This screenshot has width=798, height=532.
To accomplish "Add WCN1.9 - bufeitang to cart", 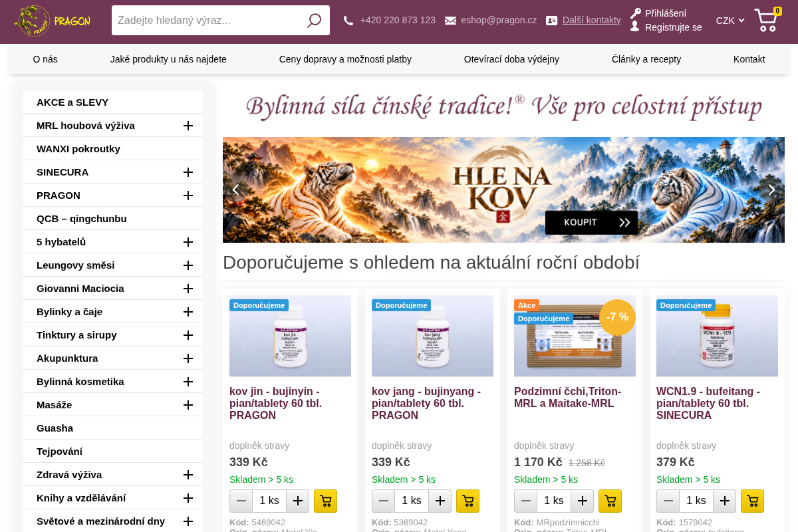I will [752, 501].
